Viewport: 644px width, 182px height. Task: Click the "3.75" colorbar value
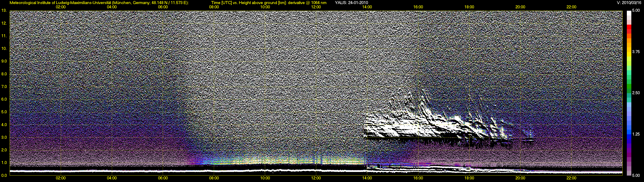pos(636,52)
